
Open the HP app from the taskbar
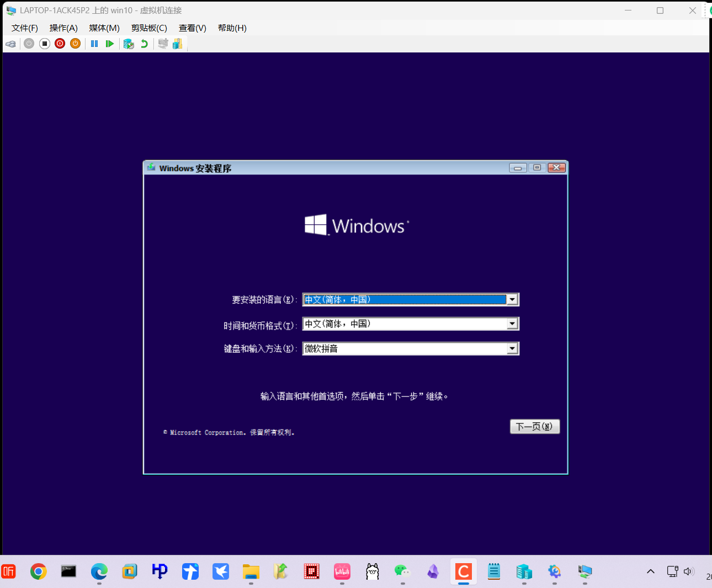pos(160,571)
